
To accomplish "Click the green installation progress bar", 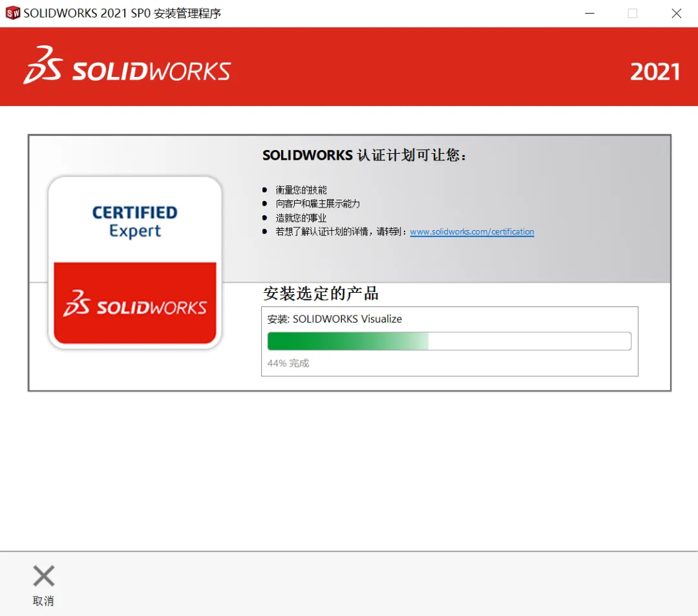I will pos(449,341).
